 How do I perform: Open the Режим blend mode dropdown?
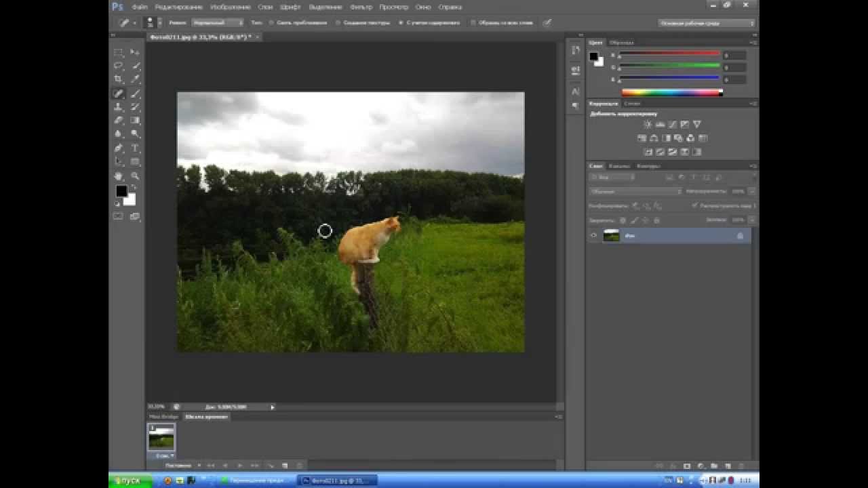click(217, 22)
